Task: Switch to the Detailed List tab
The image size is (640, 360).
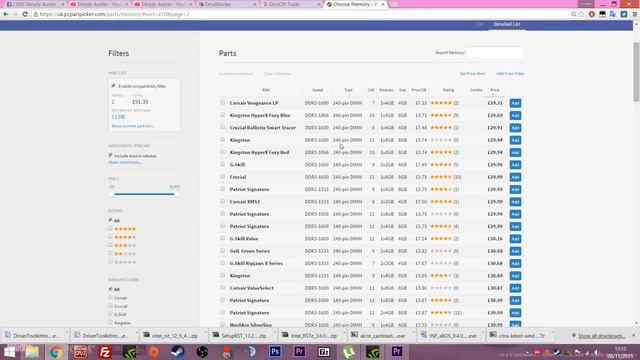Action: pos(507,24)
